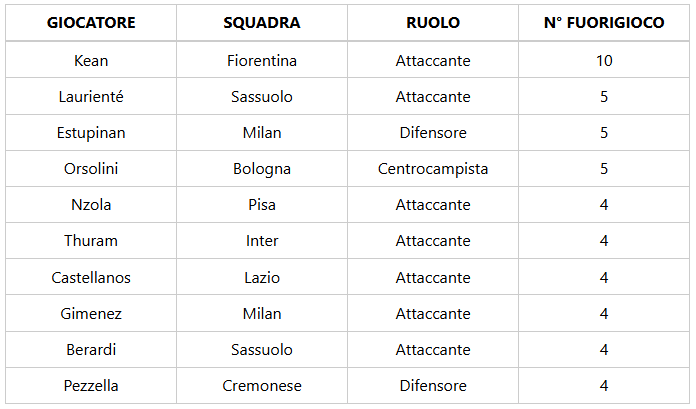The image size is (696, 409).
Task: Select the Gimenez player cell
Action: (91, 314)
